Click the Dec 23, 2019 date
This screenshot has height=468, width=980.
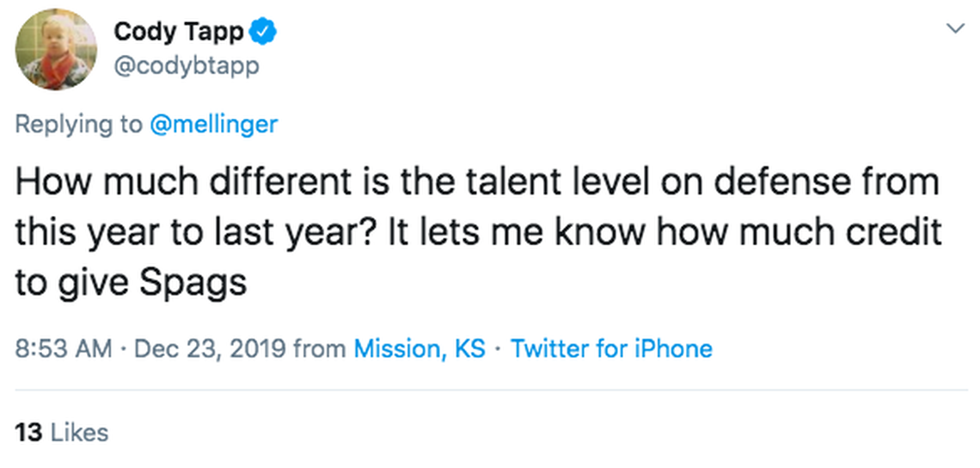(x=209, y=349)
